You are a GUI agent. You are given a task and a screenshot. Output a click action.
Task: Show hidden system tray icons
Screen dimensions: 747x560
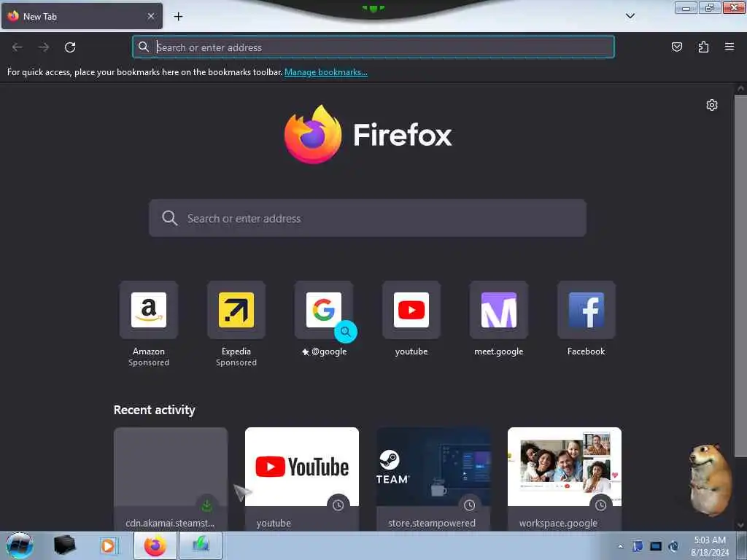click(620, 546)
